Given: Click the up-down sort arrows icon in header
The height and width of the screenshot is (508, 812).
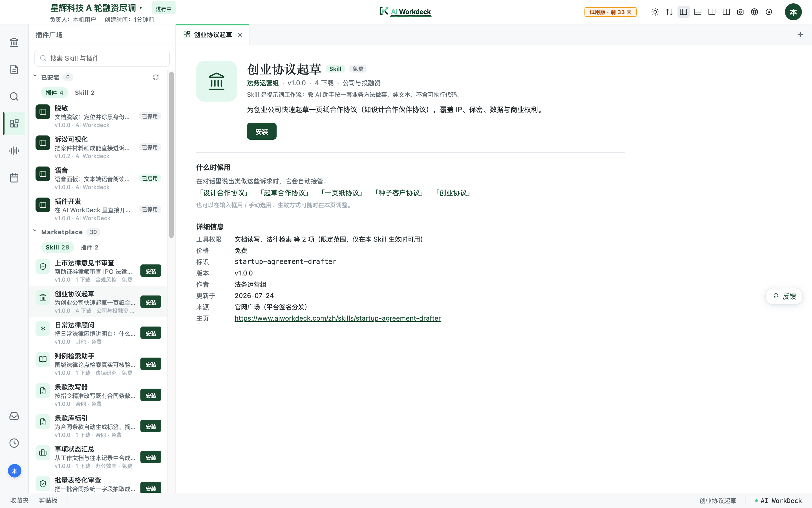Looking at the screenshot, I should [669, 12].
